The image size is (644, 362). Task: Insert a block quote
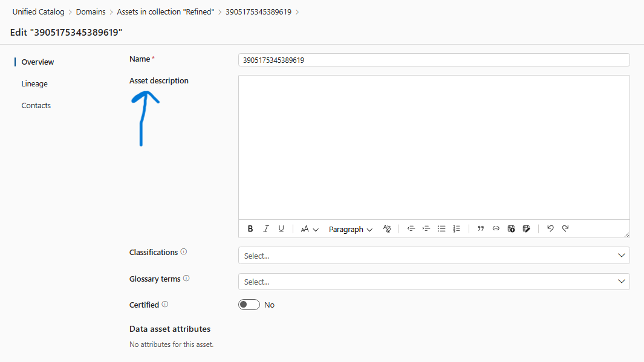pyautogui.click(x=481, y=229)
